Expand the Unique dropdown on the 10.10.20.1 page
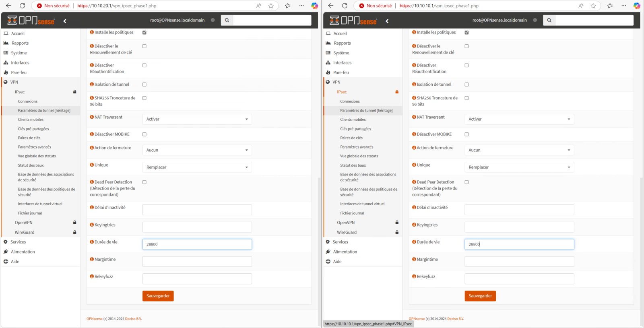This screenshot has height=328, width=644. 197,167
